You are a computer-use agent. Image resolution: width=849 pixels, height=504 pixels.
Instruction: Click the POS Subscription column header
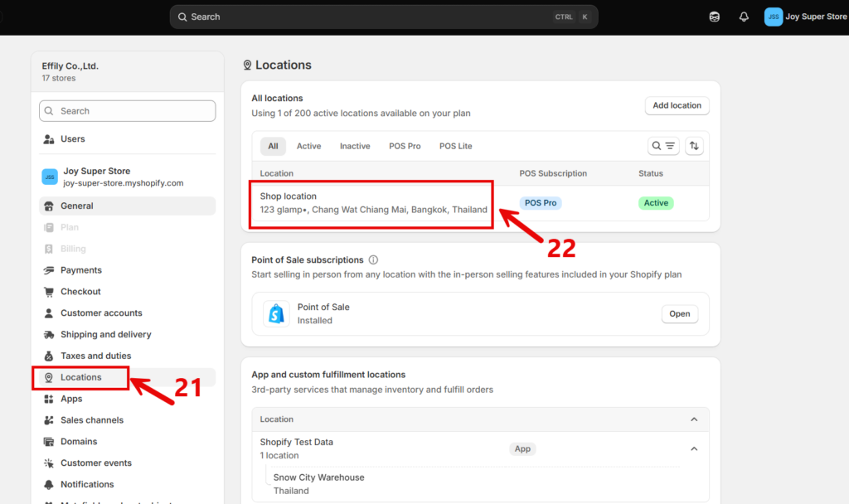(553, 173)
